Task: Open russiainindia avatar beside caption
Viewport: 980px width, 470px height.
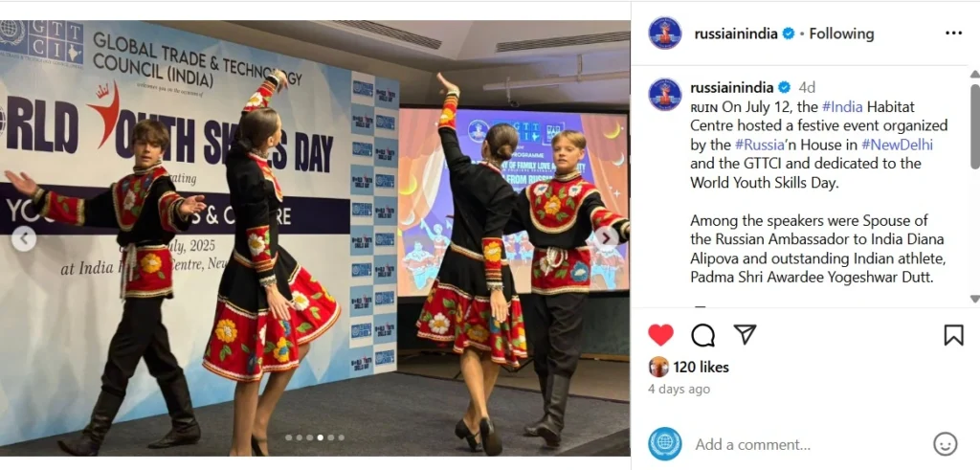Action: (x=665, y=95)
